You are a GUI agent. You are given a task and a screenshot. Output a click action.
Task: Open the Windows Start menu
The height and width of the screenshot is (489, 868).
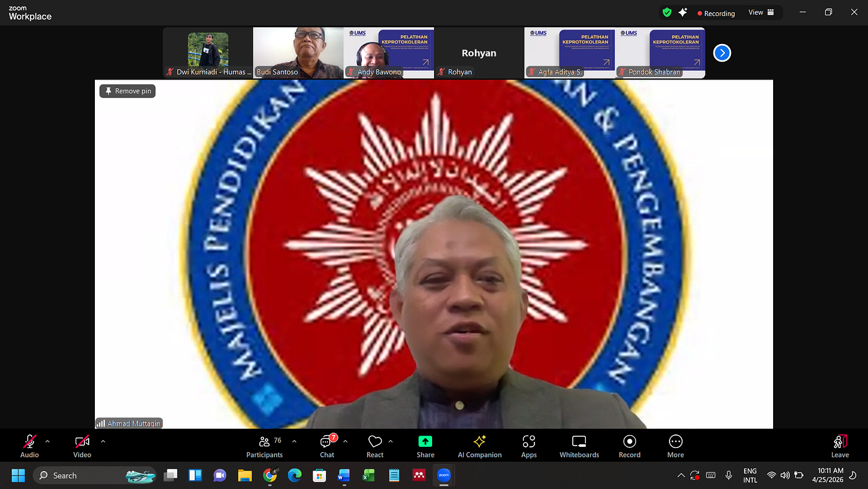(x=18, y=475)
